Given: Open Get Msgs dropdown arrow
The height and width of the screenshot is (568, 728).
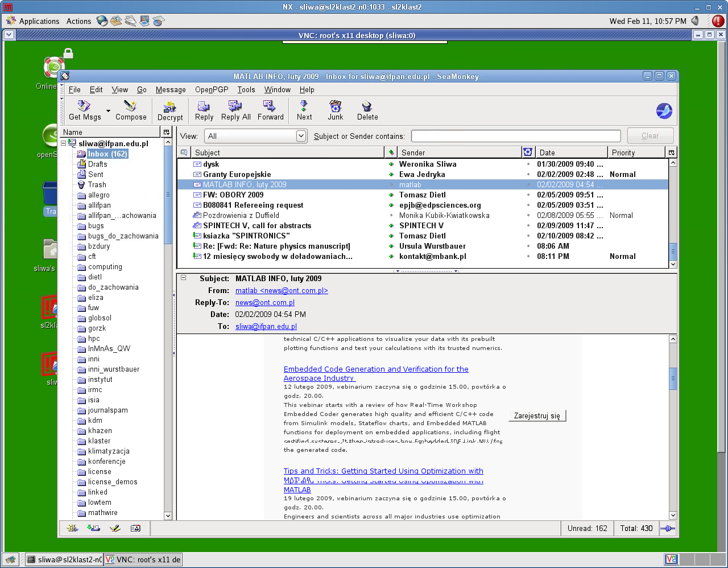Looking at the screenshot, I should [x=108, y=111].
